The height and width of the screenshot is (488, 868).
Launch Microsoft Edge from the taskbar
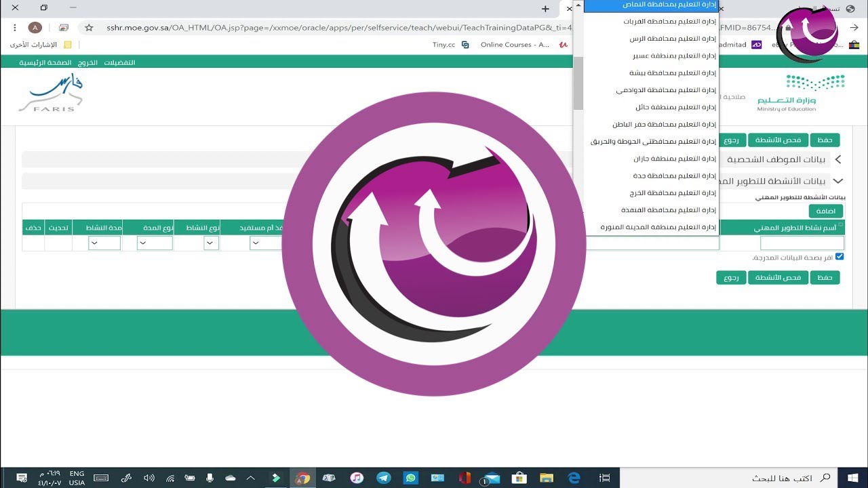[x=574, y=478]
